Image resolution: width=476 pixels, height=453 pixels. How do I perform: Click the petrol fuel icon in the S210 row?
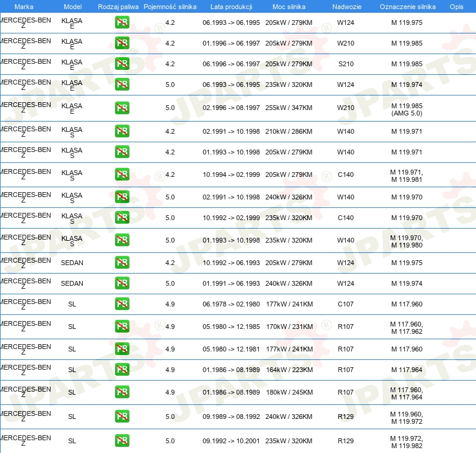(x=122, y=64)
